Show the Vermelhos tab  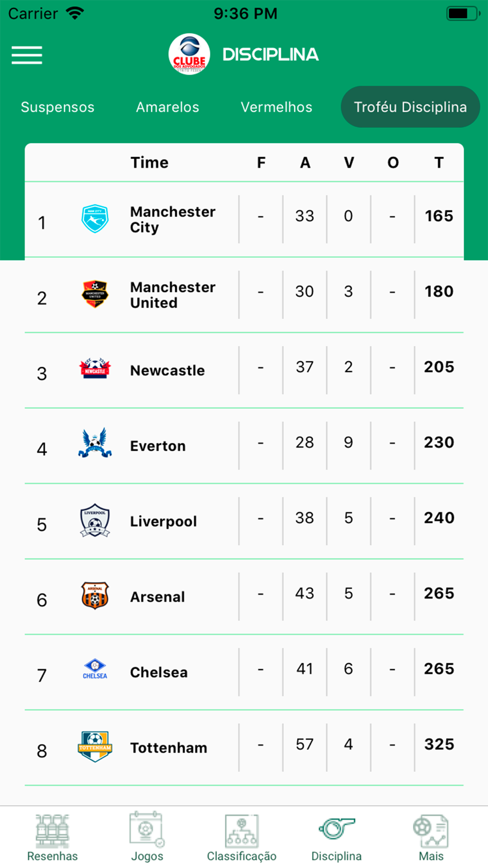[276, 107]
